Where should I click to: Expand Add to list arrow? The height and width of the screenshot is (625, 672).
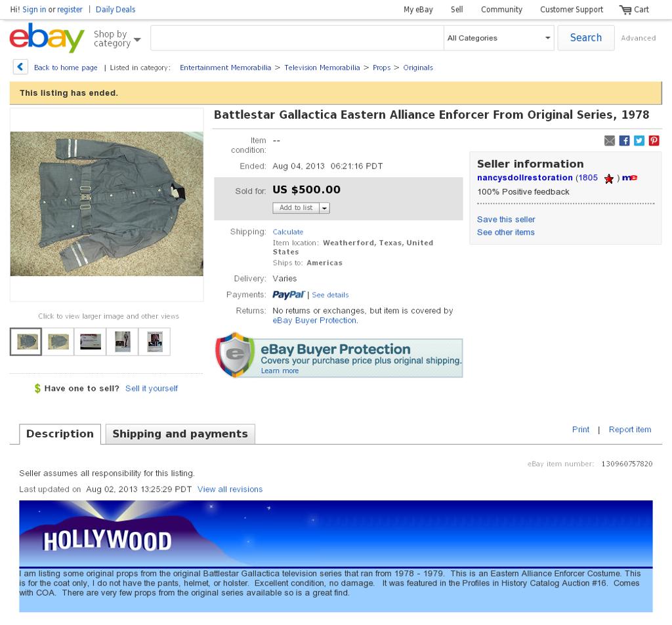click(324, 208)
